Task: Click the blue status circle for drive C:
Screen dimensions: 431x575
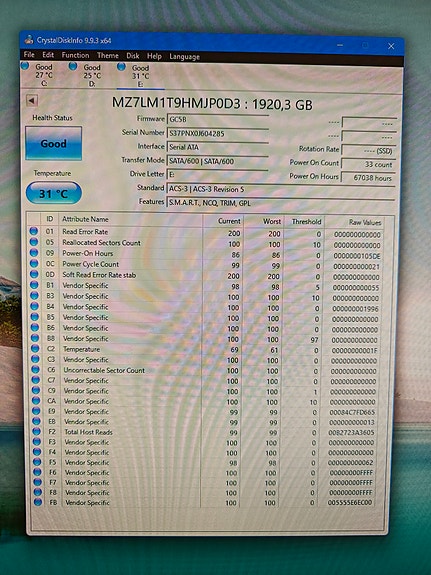Action: [x=25, y=66]
